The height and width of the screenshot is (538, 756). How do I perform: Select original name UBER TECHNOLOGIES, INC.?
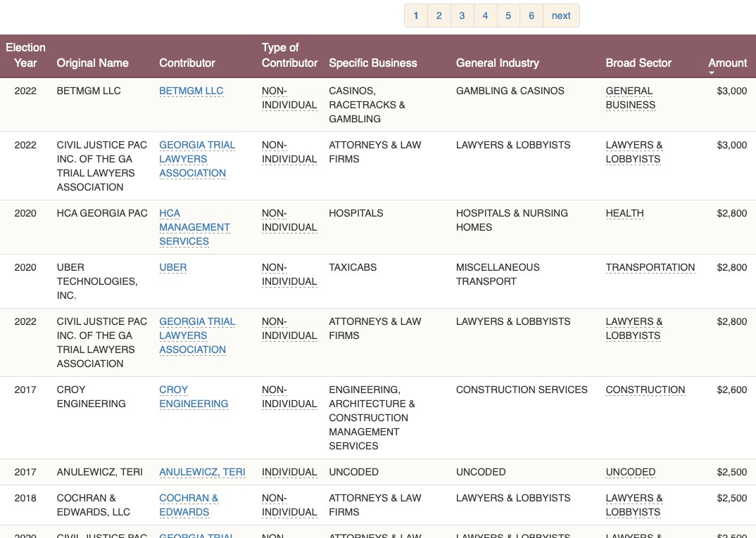97,281
